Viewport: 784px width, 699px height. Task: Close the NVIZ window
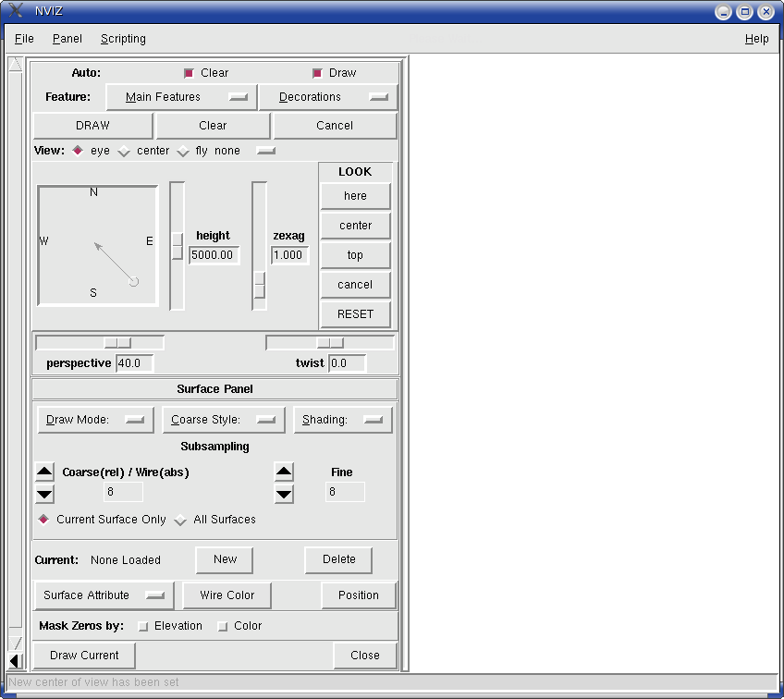tap(766, 11)
